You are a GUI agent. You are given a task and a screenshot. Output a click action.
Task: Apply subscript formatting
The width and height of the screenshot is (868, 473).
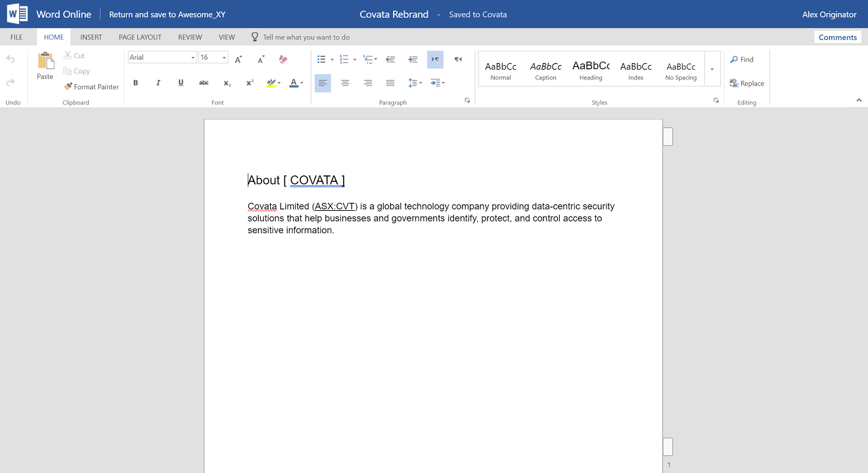(x=227, y=83)
